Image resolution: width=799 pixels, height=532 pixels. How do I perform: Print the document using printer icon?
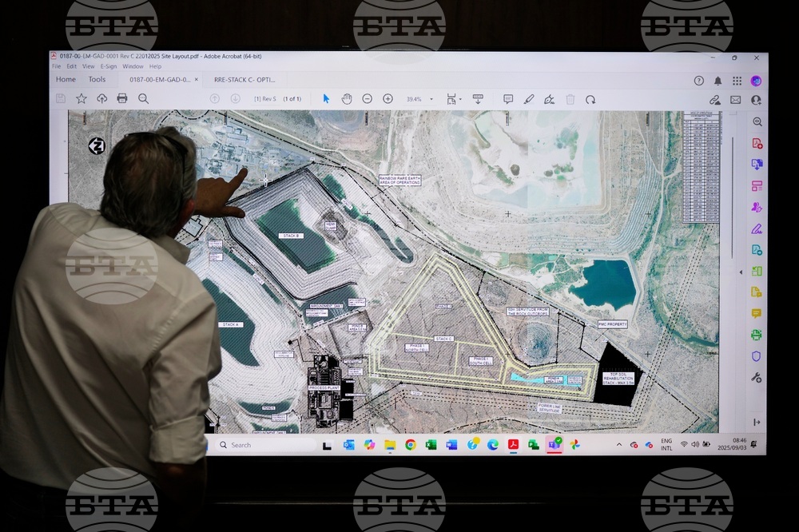[122, 98]
